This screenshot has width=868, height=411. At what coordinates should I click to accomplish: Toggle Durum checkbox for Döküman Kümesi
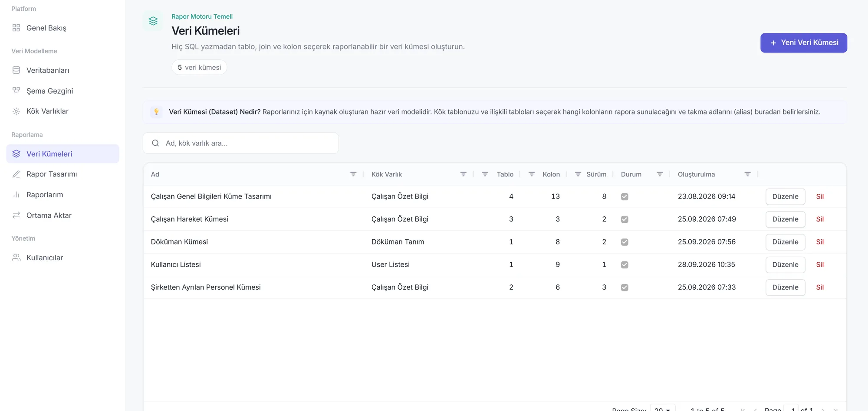tap(625, 242)
